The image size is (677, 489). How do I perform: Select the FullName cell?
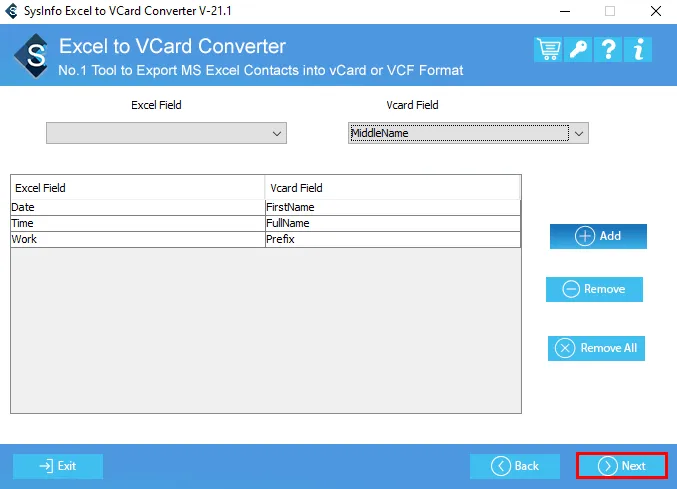coord(393,223)
